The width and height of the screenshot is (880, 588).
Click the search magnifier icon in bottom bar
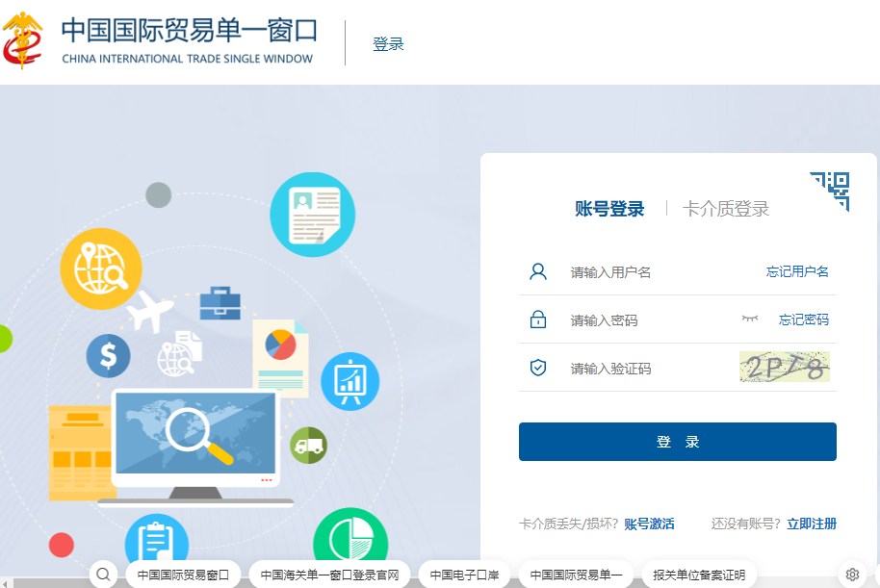click(104, 575)
